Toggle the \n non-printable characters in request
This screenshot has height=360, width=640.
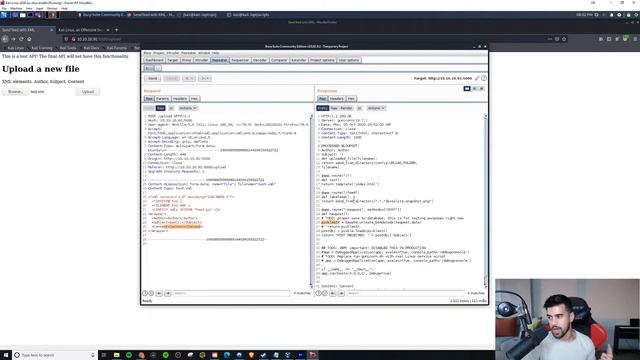(171, 108)
